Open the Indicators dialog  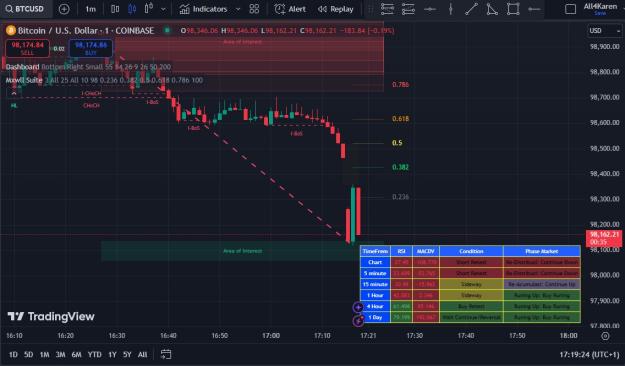click(x=203, y=9)
